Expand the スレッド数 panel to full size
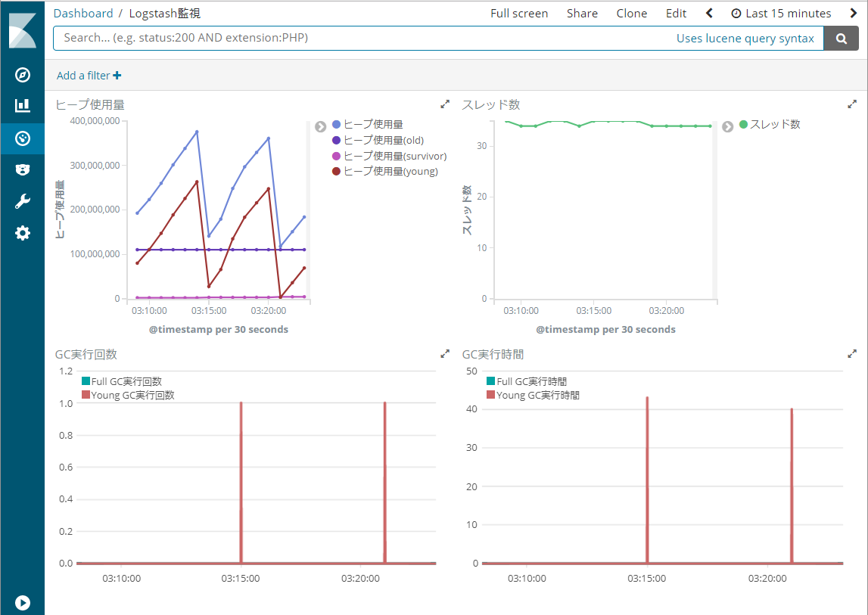 pyautogui.click(x=852, y=104)
